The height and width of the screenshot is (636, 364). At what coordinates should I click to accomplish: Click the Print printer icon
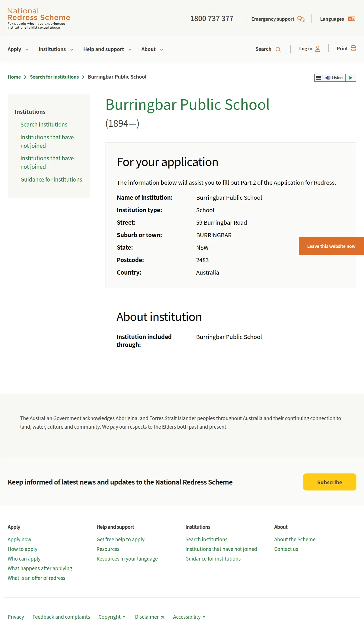(x=353, y=48)
